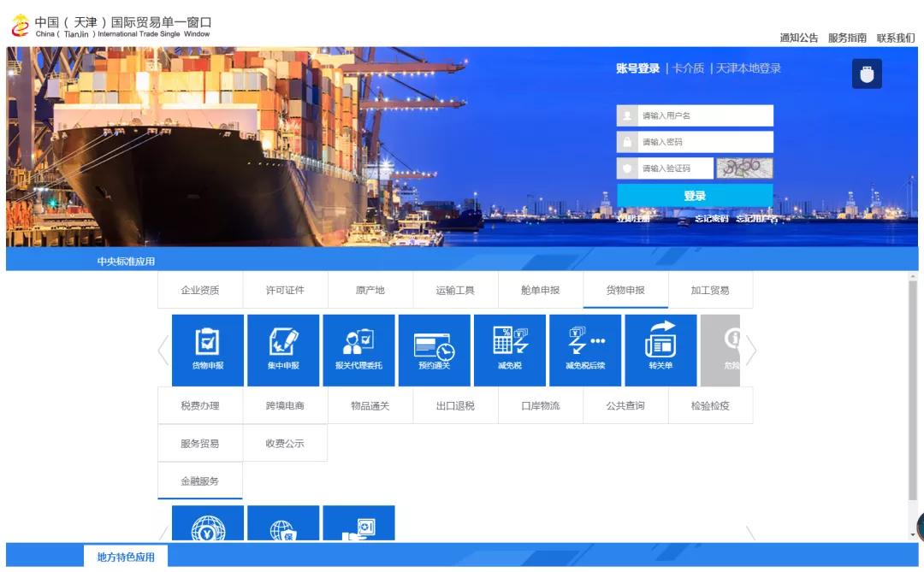Select the 物品通关 category tab
Viewport: 924px width, 572px height.
click(370, 405)
